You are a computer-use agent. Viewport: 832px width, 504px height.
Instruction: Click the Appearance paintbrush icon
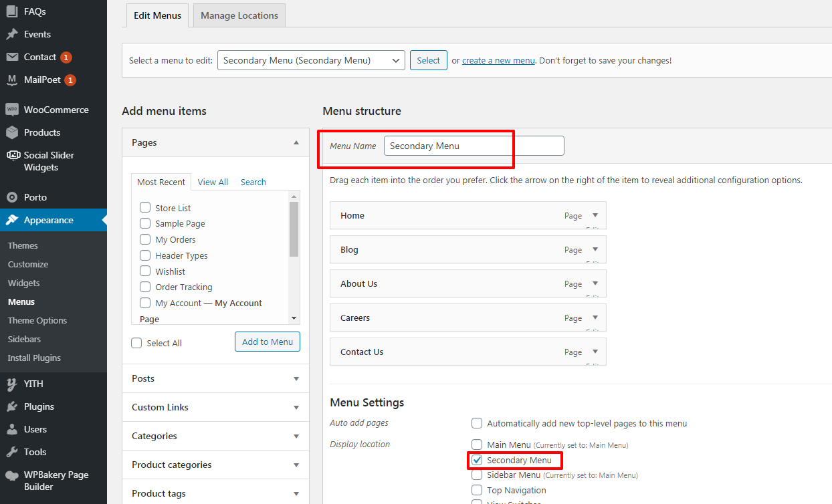point(12,220)
